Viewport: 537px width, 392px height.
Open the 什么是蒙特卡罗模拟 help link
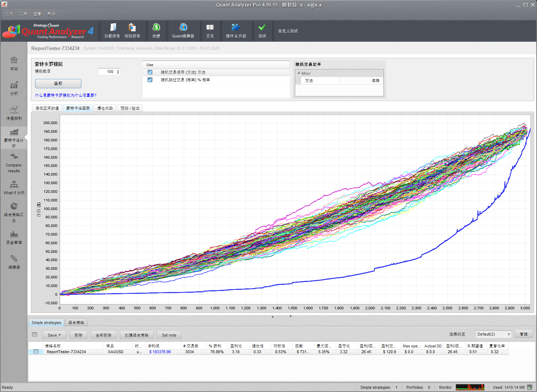pos(65,95)
